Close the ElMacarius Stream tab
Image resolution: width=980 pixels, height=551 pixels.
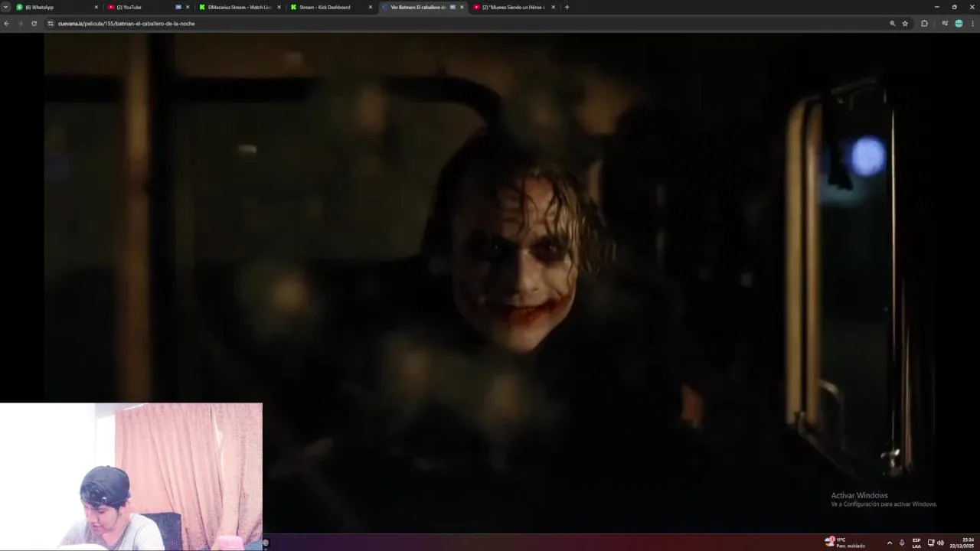point(279,7)
